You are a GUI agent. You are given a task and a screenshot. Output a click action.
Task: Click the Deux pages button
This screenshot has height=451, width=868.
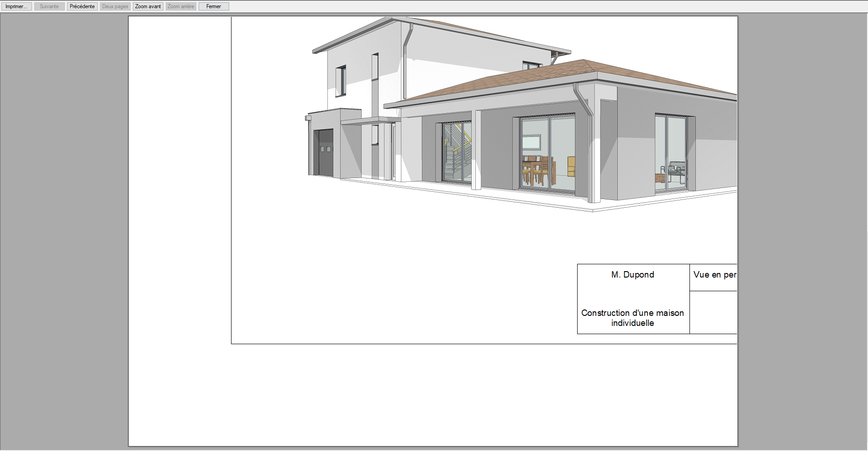[x=115, y=6]
